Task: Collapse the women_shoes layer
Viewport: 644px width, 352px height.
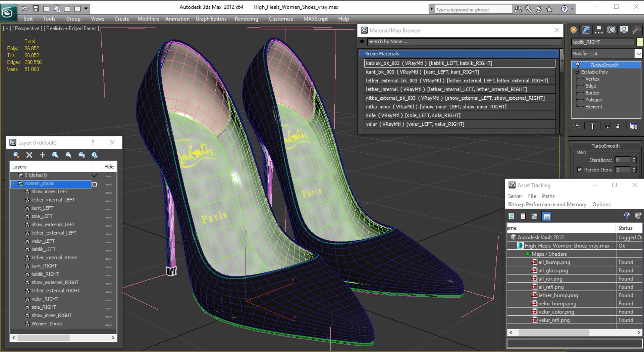Action: pos(13,184)
